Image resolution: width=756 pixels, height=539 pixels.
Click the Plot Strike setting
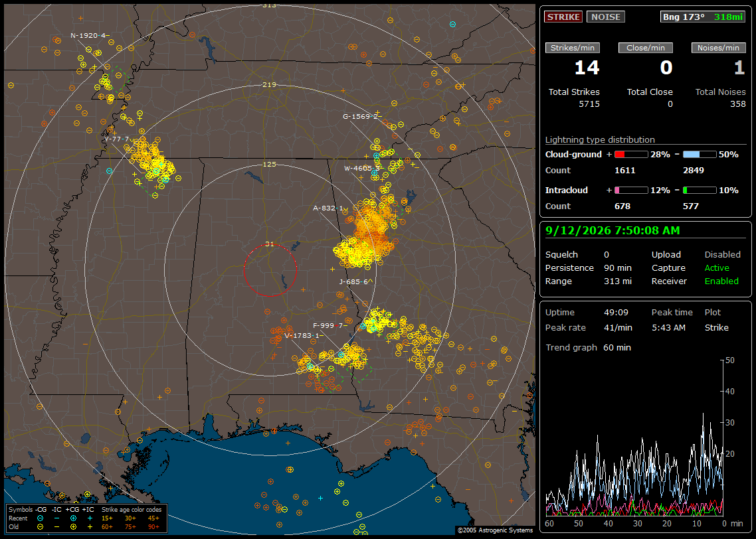(716, 327)
